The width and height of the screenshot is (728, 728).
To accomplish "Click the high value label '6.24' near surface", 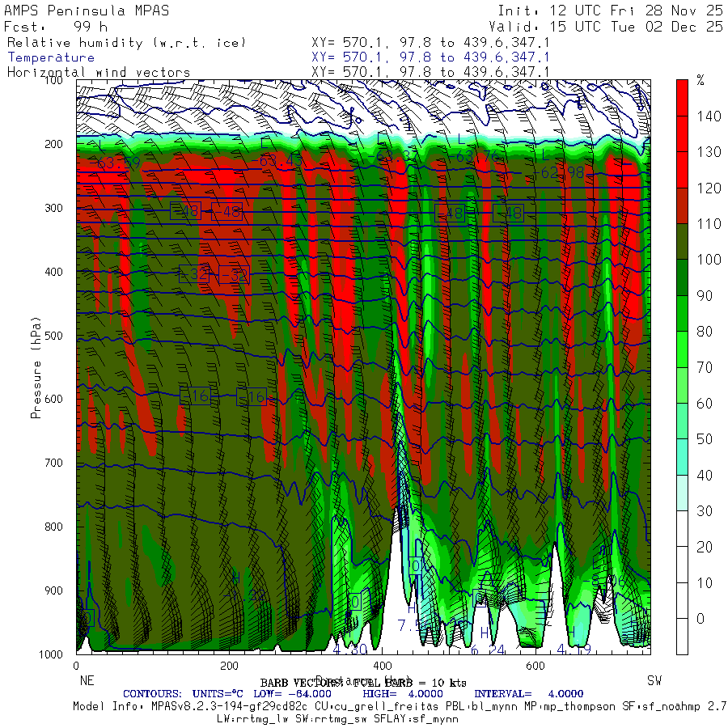I will pos(488,650).
